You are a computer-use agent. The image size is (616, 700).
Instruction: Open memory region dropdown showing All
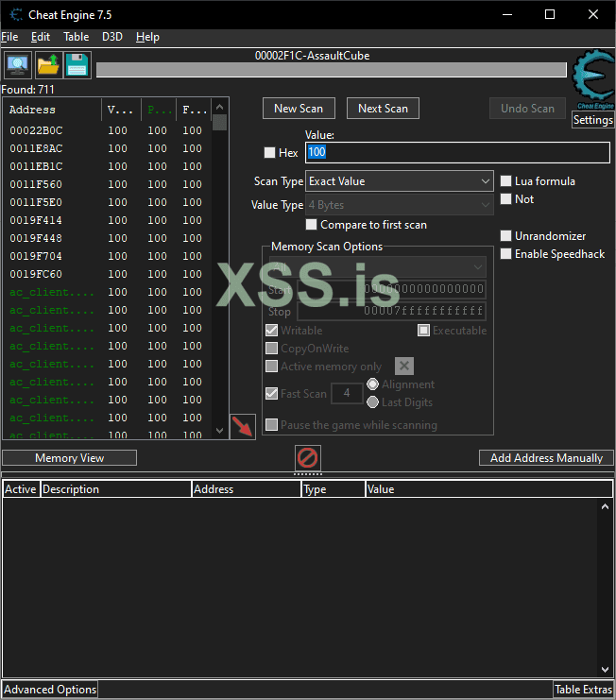pos(378,267)
